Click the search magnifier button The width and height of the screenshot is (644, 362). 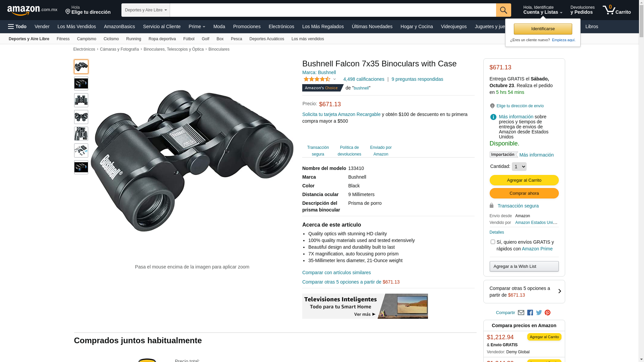pyautogui.click(x=503, y=10)
